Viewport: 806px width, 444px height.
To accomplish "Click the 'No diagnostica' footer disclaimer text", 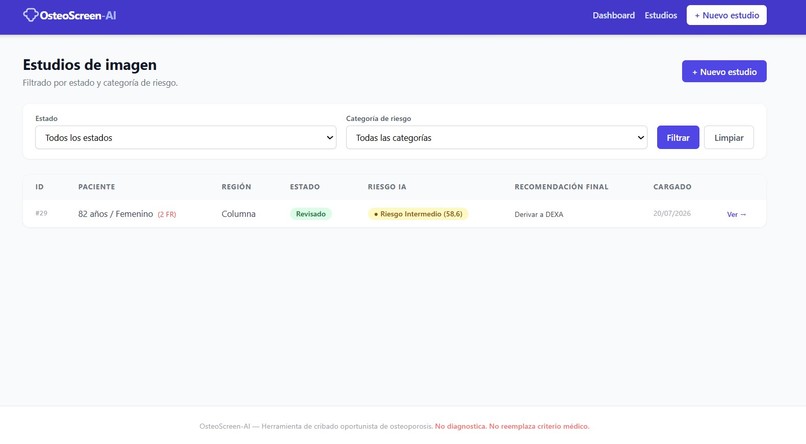I will 460,426.
